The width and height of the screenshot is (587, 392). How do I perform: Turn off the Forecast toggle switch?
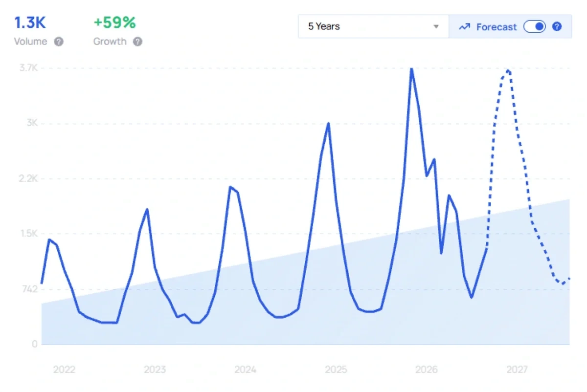pos(534,27)
